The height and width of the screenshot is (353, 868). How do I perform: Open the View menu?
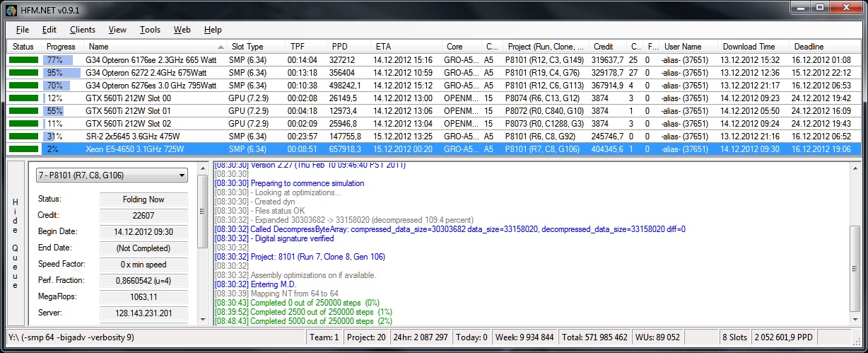(x=117, y=30)
